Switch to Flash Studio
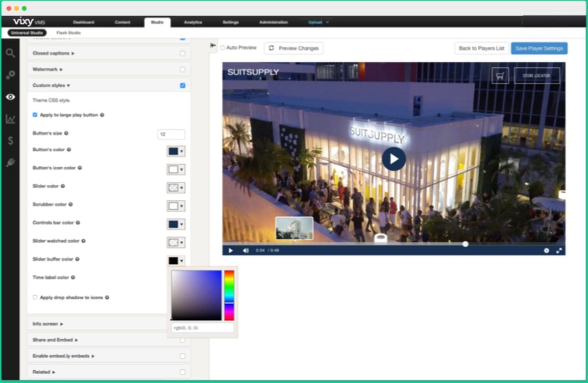This screenshot has height=383, width=588. 69,33
